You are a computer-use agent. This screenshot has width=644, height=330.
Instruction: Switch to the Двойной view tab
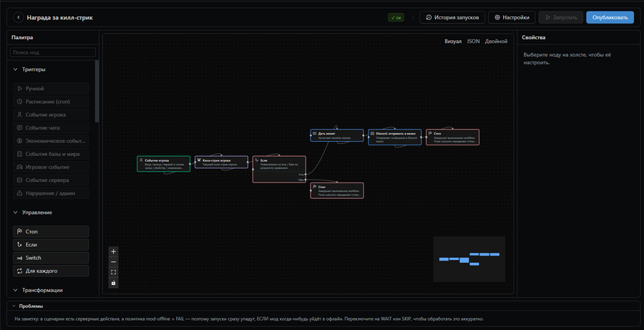tap(496, 42)
